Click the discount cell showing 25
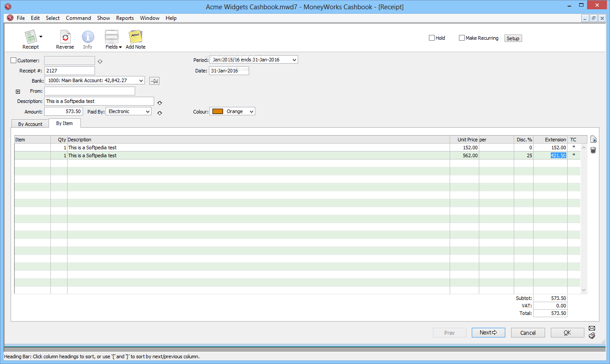 click(x=523, y=155)
